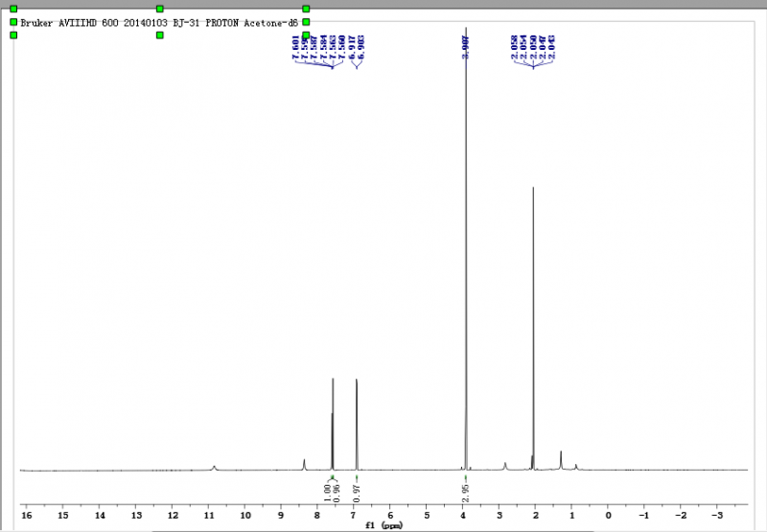Image resolution: width=767 pixels, height=532 pixels.
Task: Grab the top-middle green handle of the title box
Action: 159,9
